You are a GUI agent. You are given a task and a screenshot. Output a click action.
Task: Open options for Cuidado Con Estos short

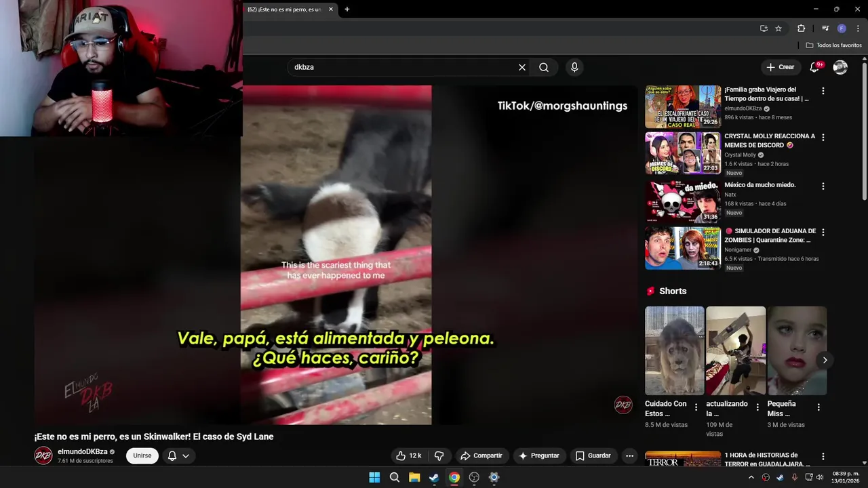[x=696, y=407]
